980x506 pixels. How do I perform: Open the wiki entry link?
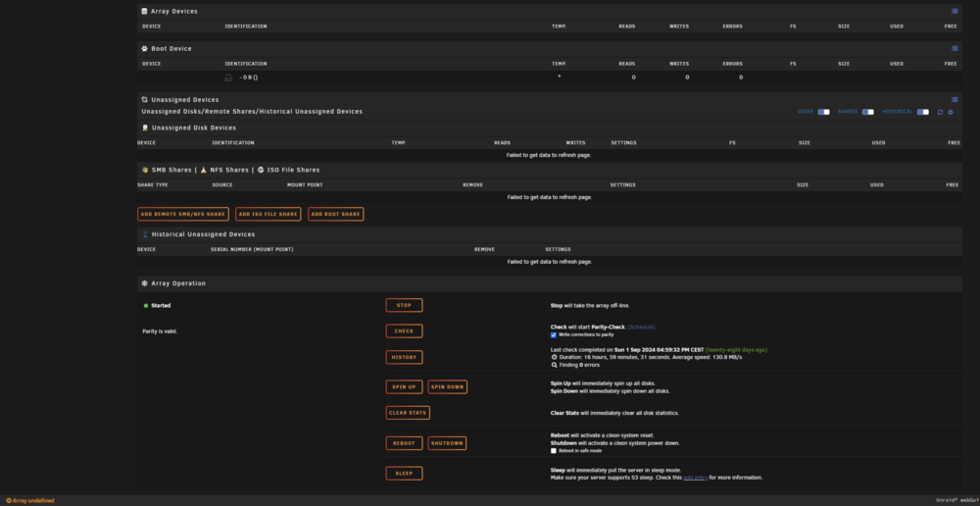pyautogui.click(x=695, y=478)
